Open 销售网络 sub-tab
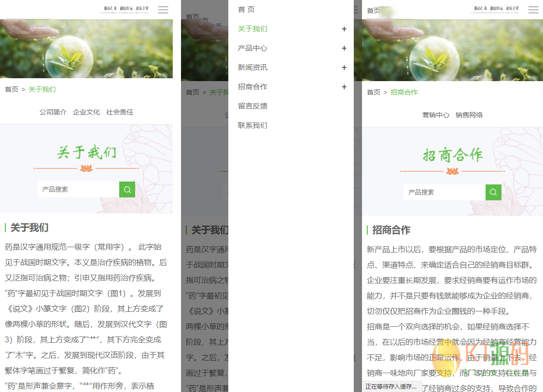This screenshot has width=543, height=392. (469, 115)
